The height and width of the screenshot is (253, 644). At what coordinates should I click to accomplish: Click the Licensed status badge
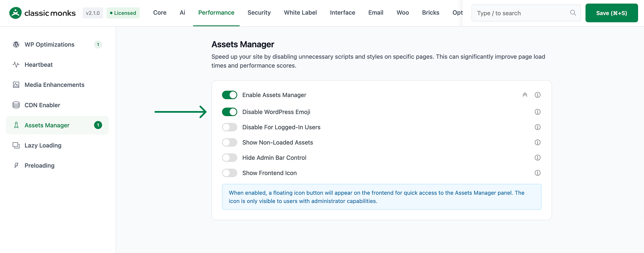pyautogui.click(x=123, y=13)
